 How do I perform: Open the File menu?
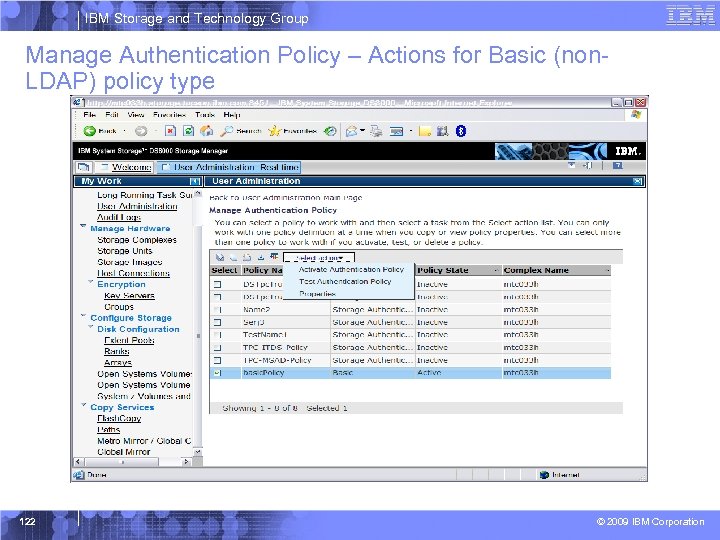90,115
